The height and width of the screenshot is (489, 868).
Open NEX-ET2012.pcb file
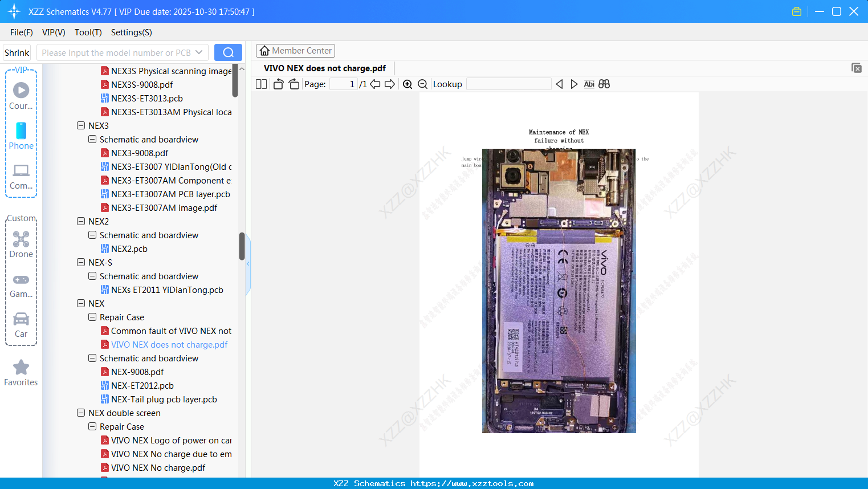pyautogui.click(x=142, y=385)
